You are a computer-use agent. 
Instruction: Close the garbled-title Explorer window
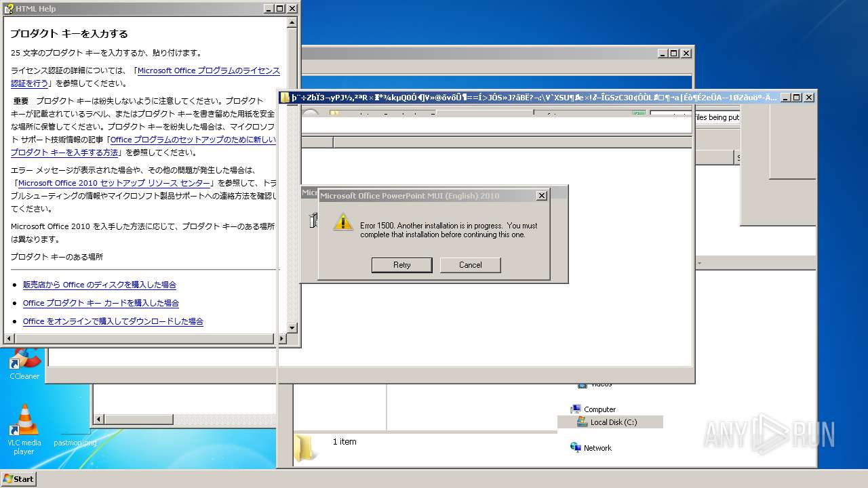tap(808, 98)
